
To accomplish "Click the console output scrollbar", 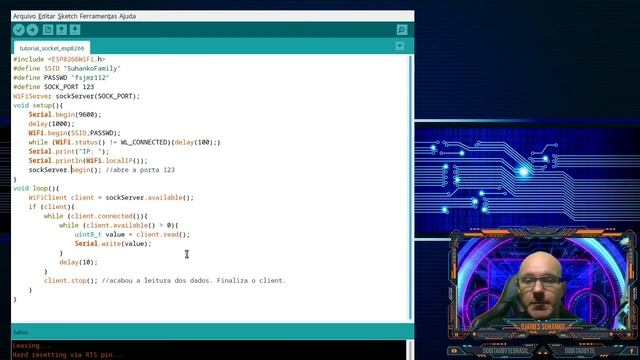I will point(410,350).
